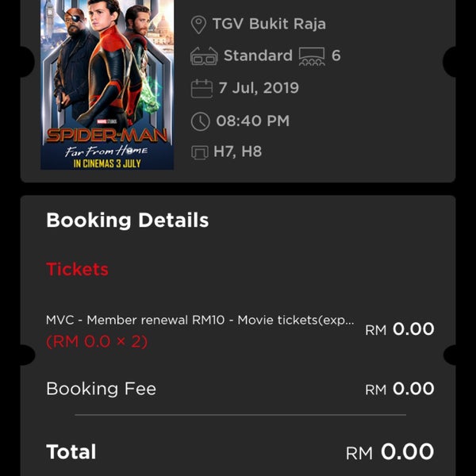Open the Spider-Man movie poster
Viewport: 476px width, 476px height.
[x=107, y=85]
